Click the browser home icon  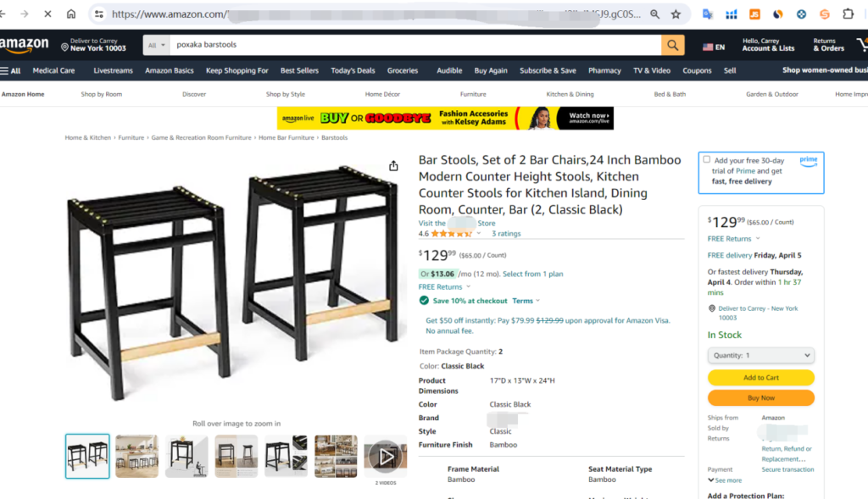click(x=71, y=14)
